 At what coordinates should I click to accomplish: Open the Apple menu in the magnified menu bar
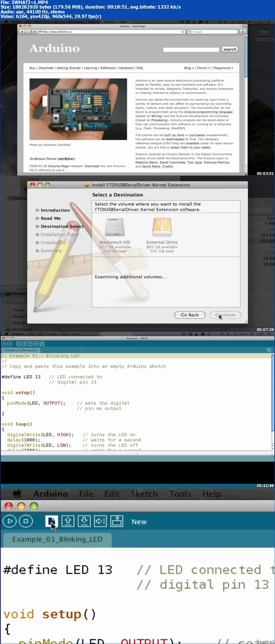pos(17,494)
